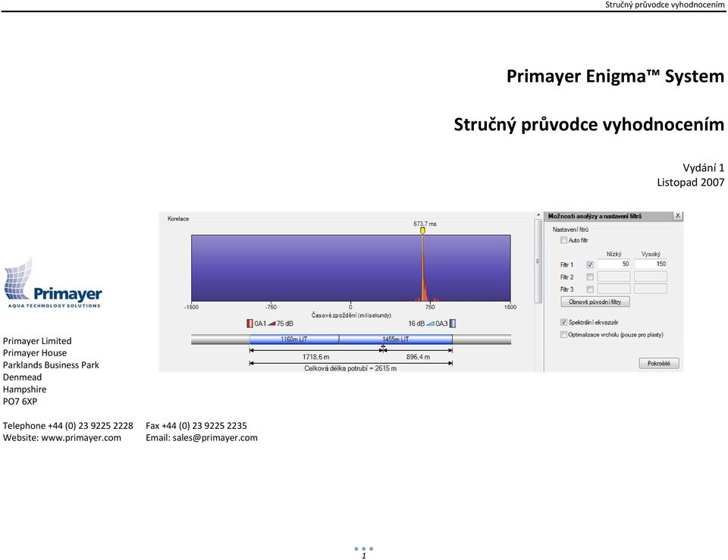The image size is (728, 560).
Task: Click the correlation panel vertical scrollbar
Action: point(538,261)
